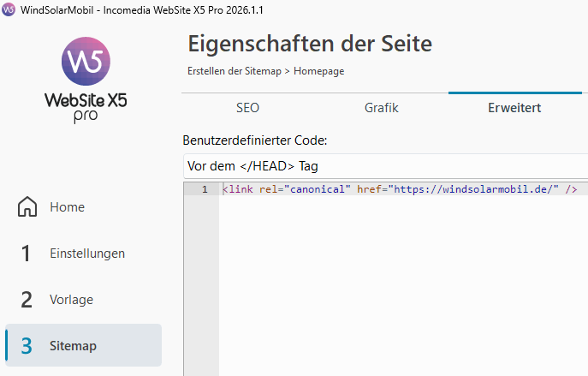Open the Grafik tab
Viewport: 588px width, 376px height.
click(x=381, y=108)
